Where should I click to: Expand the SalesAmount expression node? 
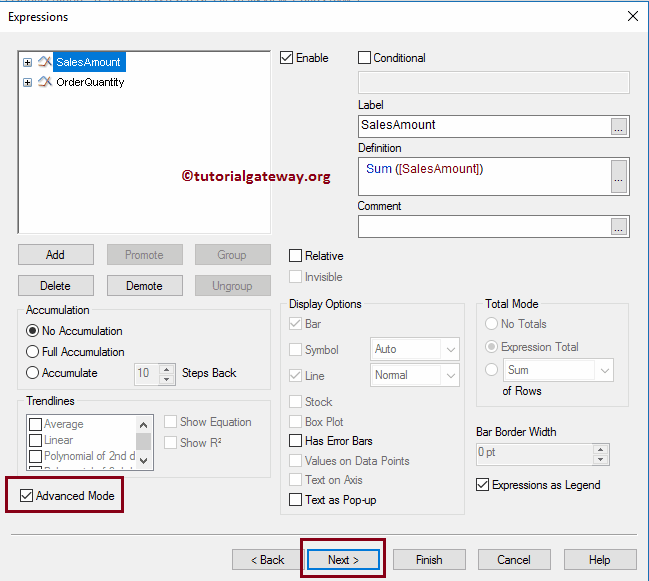[x=27, y=62]
